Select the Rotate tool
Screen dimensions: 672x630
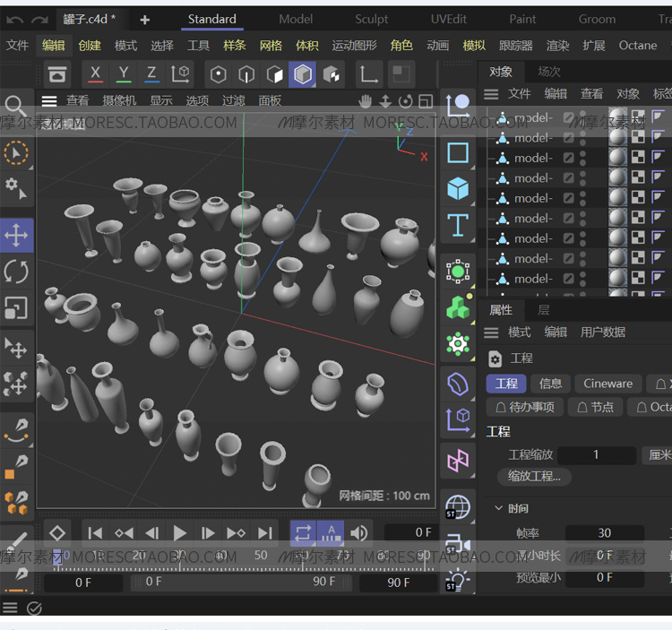coord(16,272)
